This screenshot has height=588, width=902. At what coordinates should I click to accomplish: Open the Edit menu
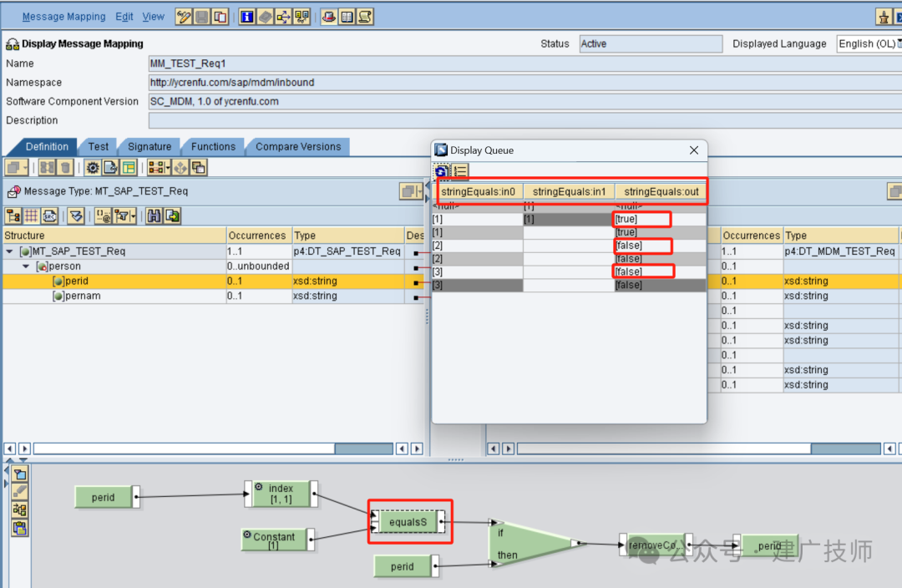point(124,17)
